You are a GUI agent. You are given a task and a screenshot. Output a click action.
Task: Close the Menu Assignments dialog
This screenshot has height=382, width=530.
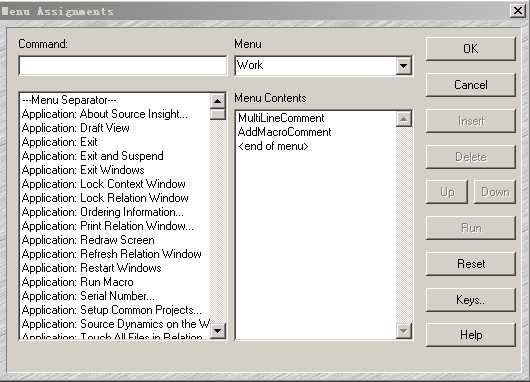[x=518, y=11]
